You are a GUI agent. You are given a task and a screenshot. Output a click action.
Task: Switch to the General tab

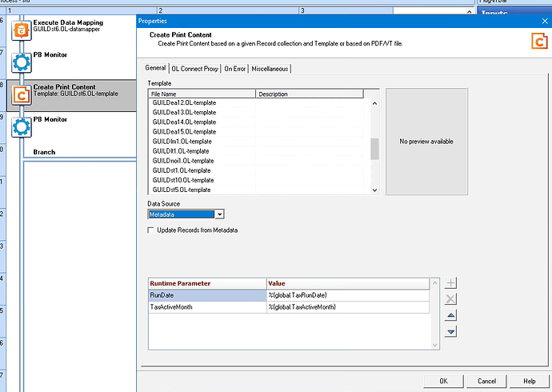[156, 68]
